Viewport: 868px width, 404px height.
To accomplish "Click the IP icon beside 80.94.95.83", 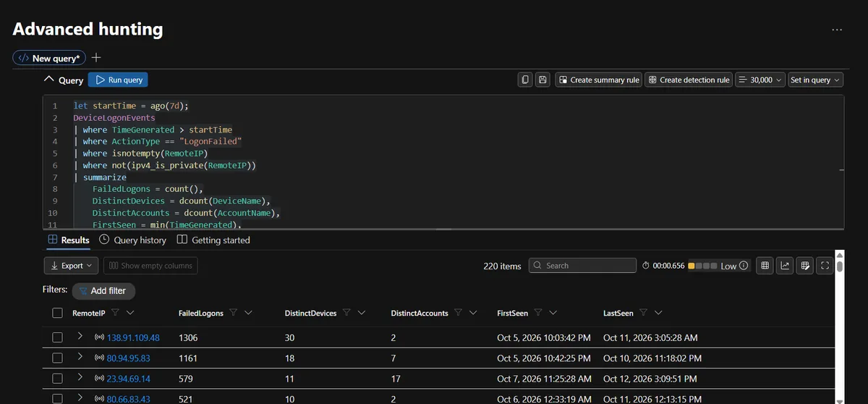I will [x=100, y=358].
